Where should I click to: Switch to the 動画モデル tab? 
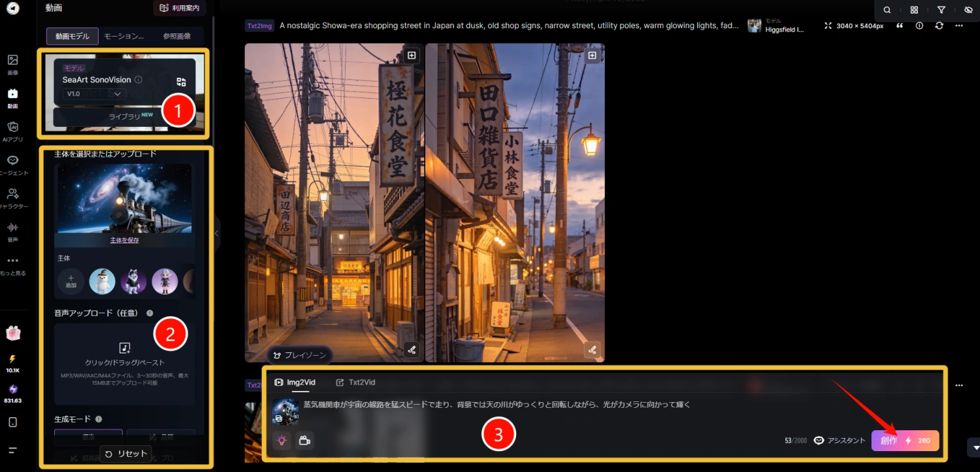[73, 36]
